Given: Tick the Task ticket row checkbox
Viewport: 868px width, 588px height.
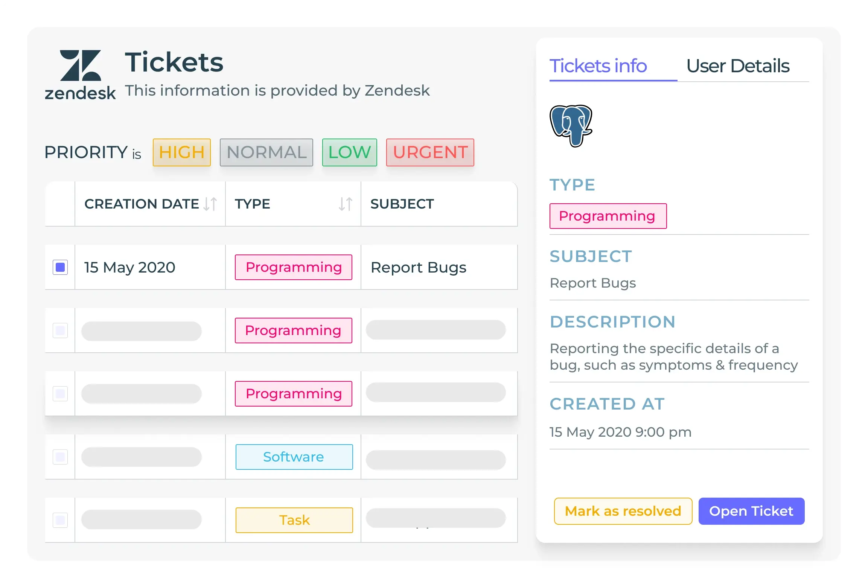Looking at the screenshot, I should (60, 520).
